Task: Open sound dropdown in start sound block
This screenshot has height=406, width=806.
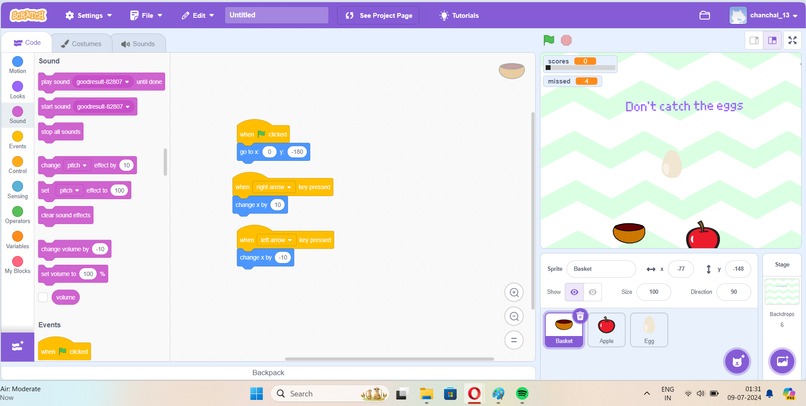Action: pos(102,106)
